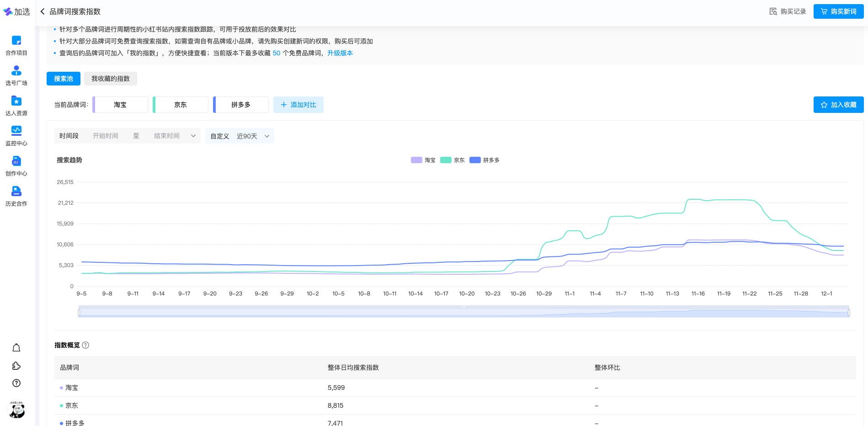The width and height of the screenshot is (868, 426).
Task: Expand the time range picker chevron
Action: (x=193, y=136)
